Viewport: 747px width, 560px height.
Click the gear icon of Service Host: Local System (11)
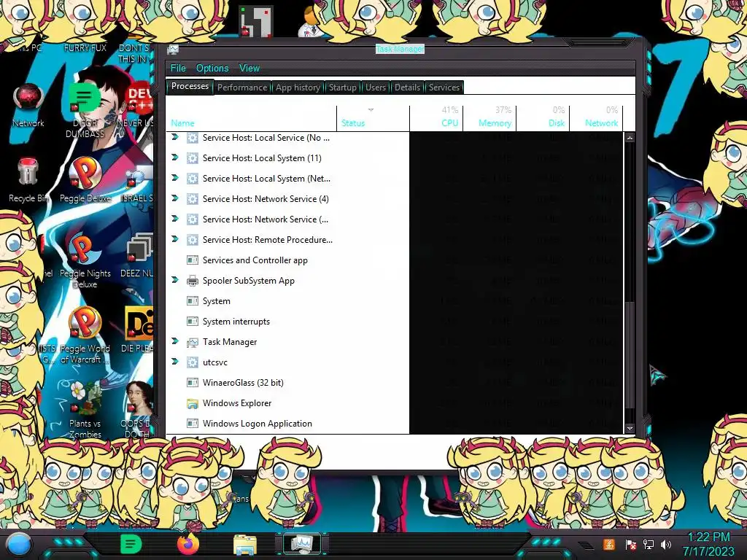coord(193,158)
